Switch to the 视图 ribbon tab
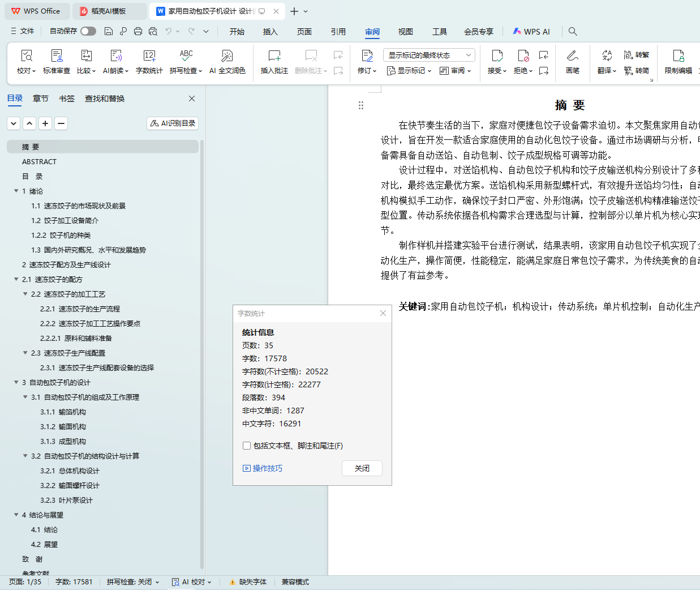 point(405,32)
